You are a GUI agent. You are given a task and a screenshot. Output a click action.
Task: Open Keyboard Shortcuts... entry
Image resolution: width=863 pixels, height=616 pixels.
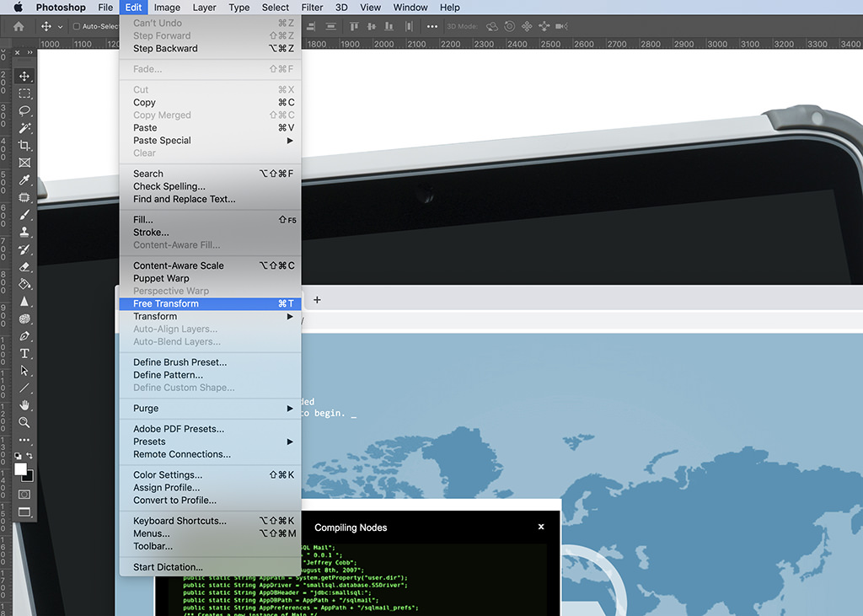coord(210,521)
